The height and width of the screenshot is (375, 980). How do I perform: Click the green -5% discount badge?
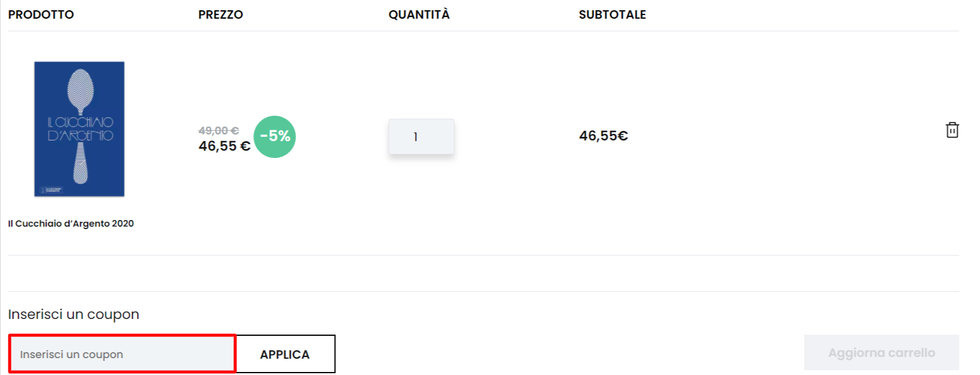point(275,137)
